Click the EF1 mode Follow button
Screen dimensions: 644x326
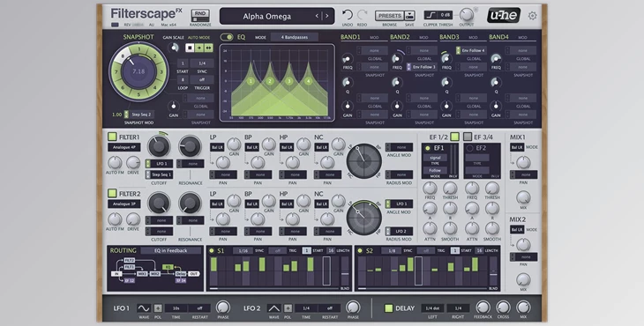tap(435, 170)
